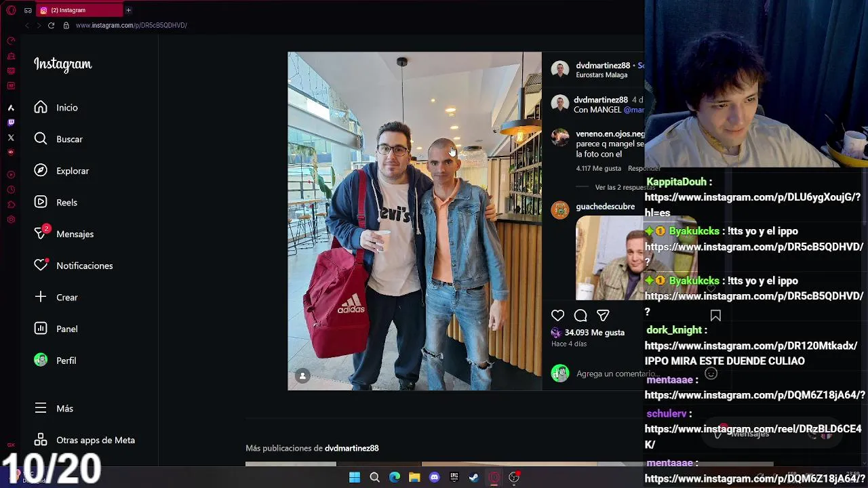The width and height of the screenshot is (868, 488).
Task: Click the Instagram logo wordmark
Action: (62, 64)
